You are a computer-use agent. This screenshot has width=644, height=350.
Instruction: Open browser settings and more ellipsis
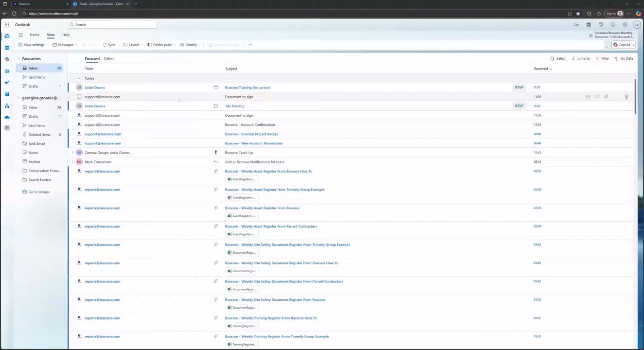click(629, 14)
